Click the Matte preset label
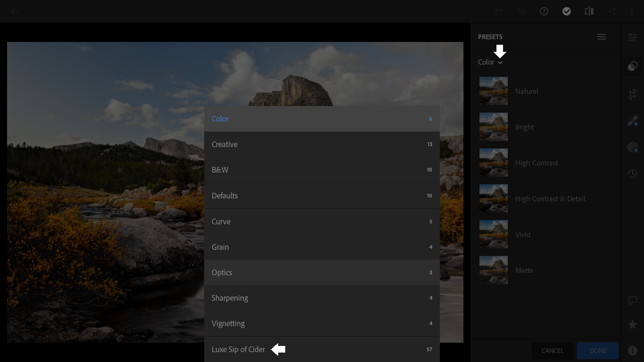Viewport: 644px width, 362px height. pyautogui.click(x=524, y=271)
